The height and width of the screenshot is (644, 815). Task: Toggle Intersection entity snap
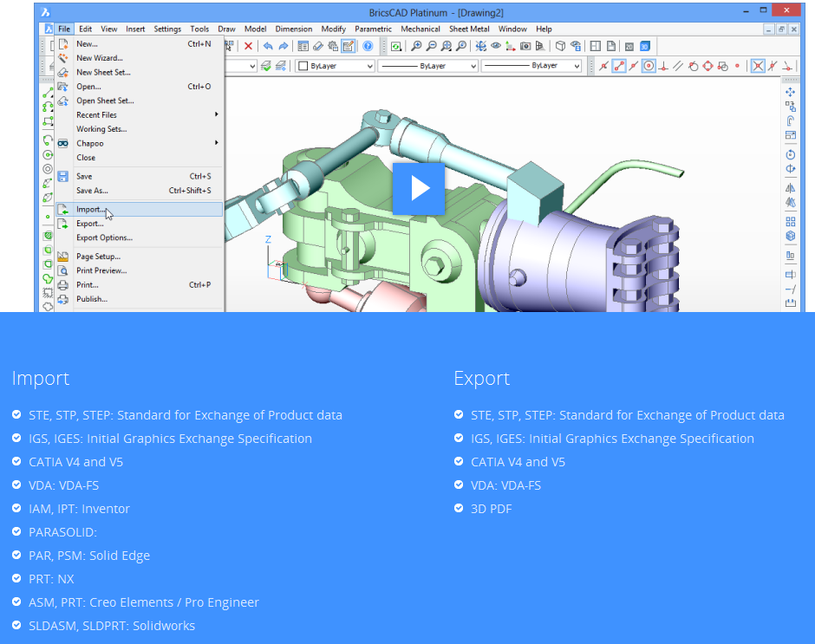pyautogui.click(x=759, y=66)
